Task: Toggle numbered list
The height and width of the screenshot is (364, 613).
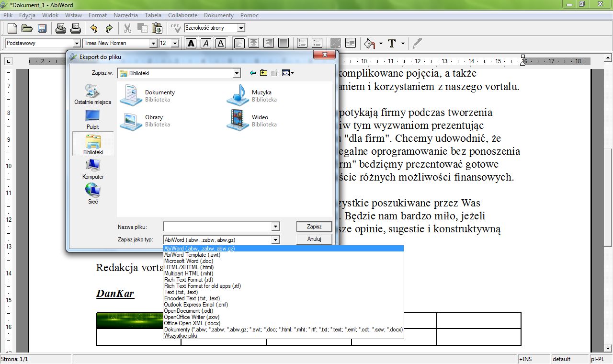Action: tap(302, 43)
